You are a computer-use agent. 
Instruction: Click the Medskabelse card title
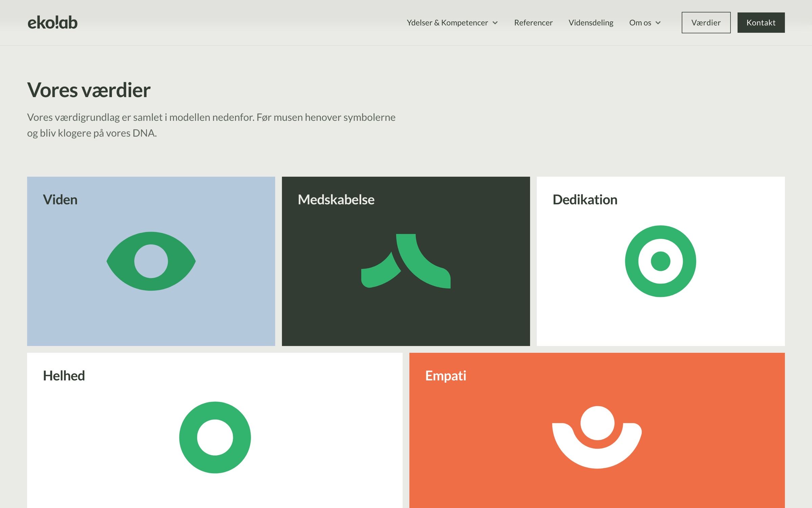[336, 199]
